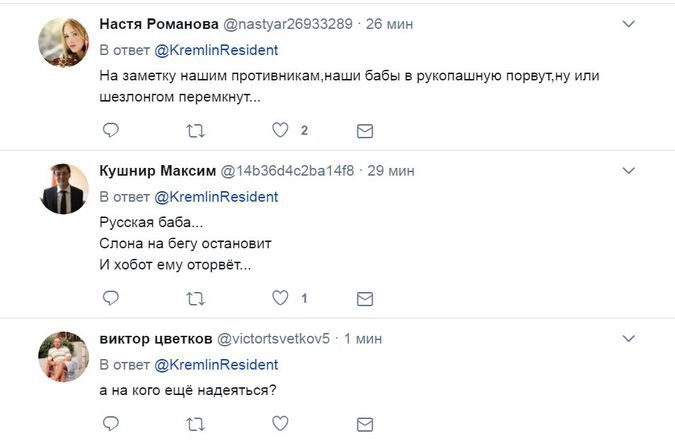This screenshot has width=675, height=443.
Task: Reply to Кушнир Максим's tweet
Action: pos(111,298)
